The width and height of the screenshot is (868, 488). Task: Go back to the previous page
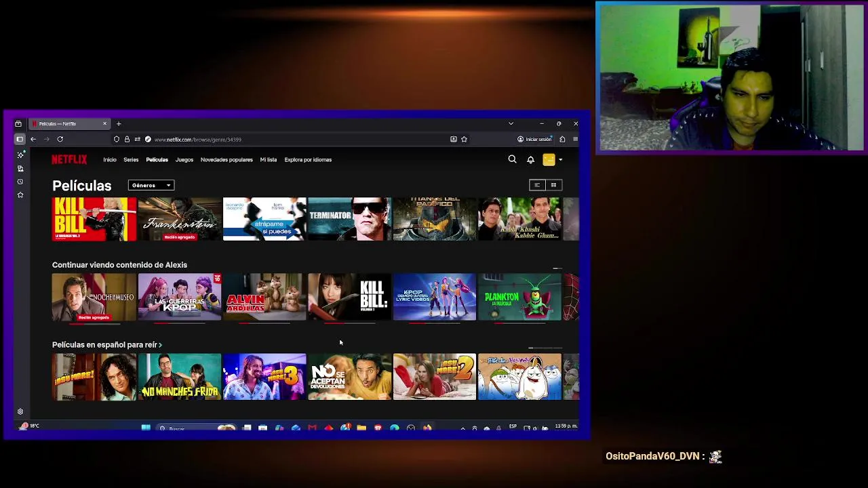(33, 139)
